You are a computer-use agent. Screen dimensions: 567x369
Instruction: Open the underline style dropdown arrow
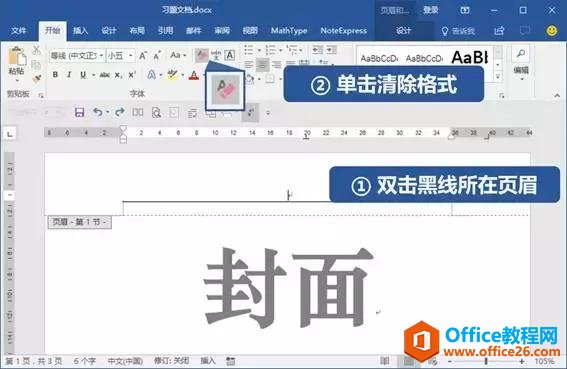93,75
